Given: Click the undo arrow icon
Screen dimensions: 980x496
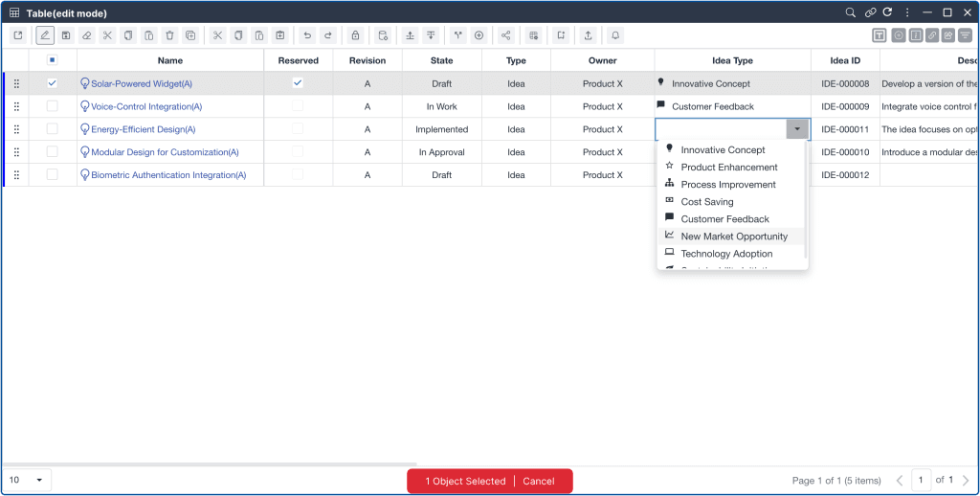Looking at the screenshot, I should click(x=307, y=35).
